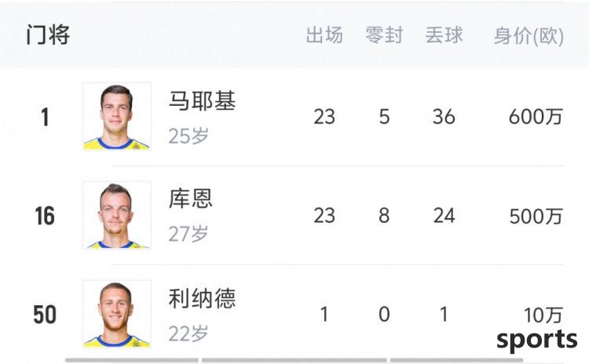Screen dimensions: 589x364
Task: Click jersey number 16
Action: pos(45,216)
